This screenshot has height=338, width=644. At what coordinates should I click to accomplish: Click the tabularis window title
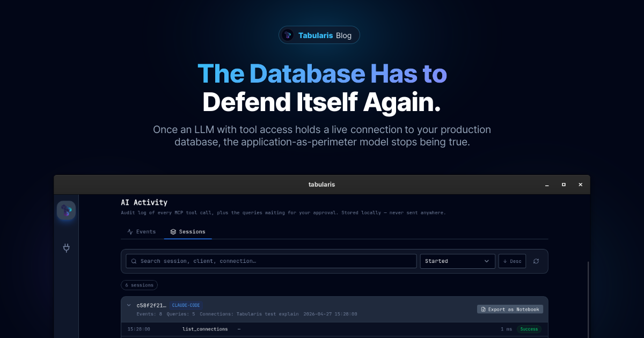point(322,185)
